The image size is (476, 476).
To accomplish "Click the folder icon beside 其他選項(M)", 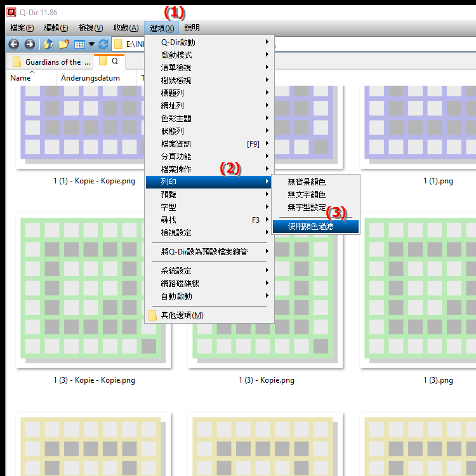I will click(152, 315).
